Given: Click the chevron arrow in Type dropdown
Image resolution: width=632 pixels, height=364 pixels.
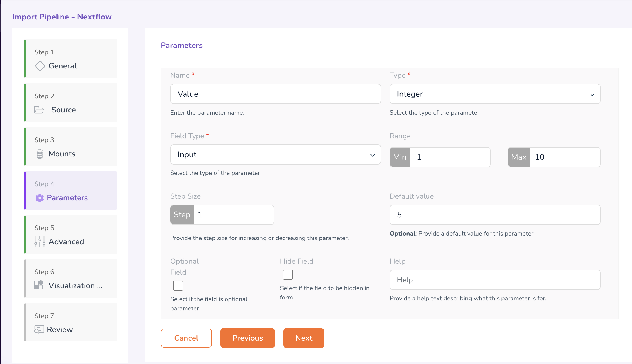Looking at the screenshot, I should [592, 94].
